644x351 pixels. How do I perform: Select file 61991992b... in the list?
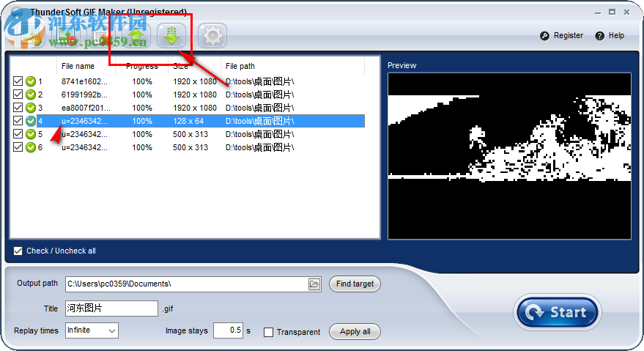point(84,95)
